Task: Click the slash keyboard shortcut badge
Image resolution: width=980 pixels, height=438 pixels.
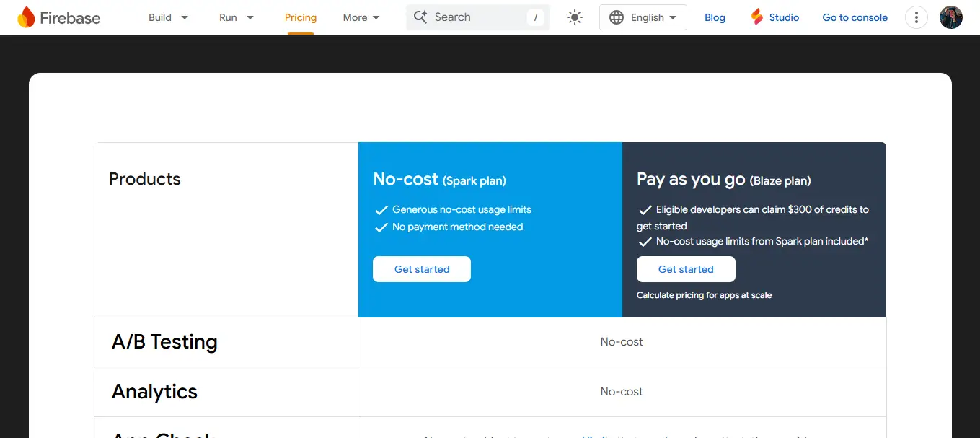Action: pos(535,17)
